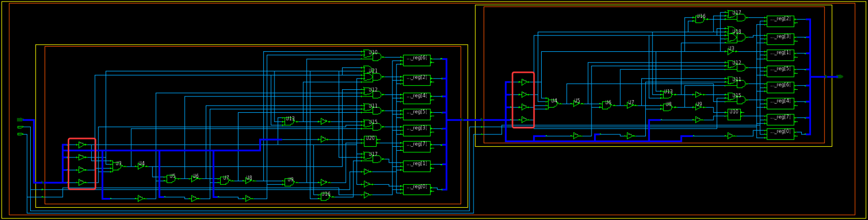Select register reg[6] in the right module
The height and width of the screenshot is (220, 868).
[780, 87]
